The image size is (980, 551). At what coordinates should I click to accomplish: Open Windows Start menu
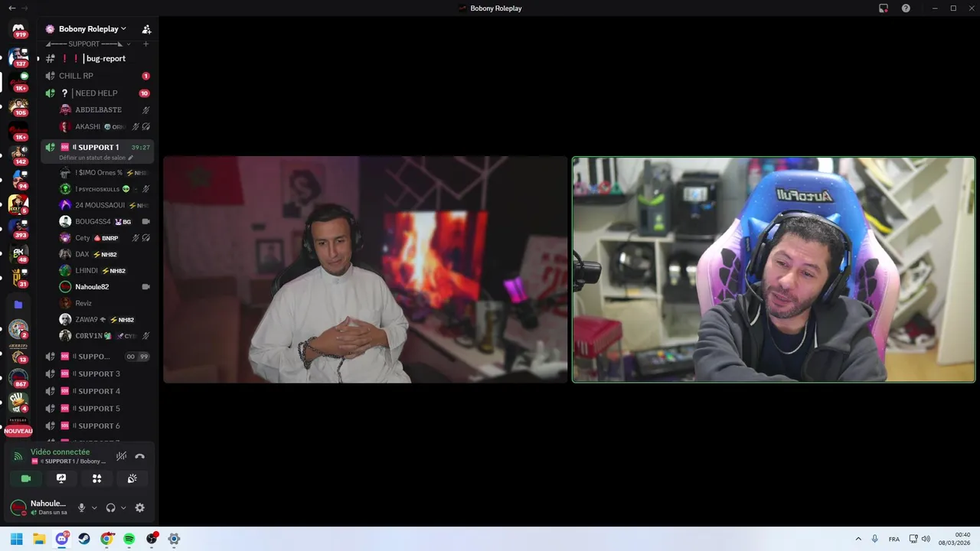coord(17,539)
